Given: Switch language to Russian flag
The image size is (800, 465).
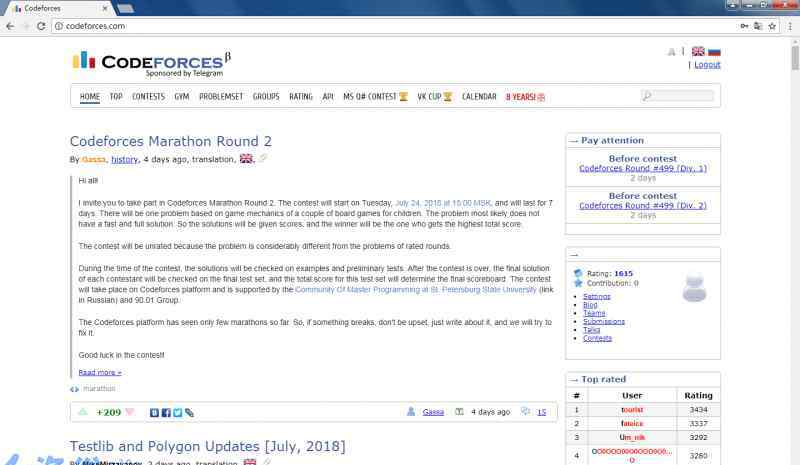Looking at the screenshot, I should pos(714,52).
